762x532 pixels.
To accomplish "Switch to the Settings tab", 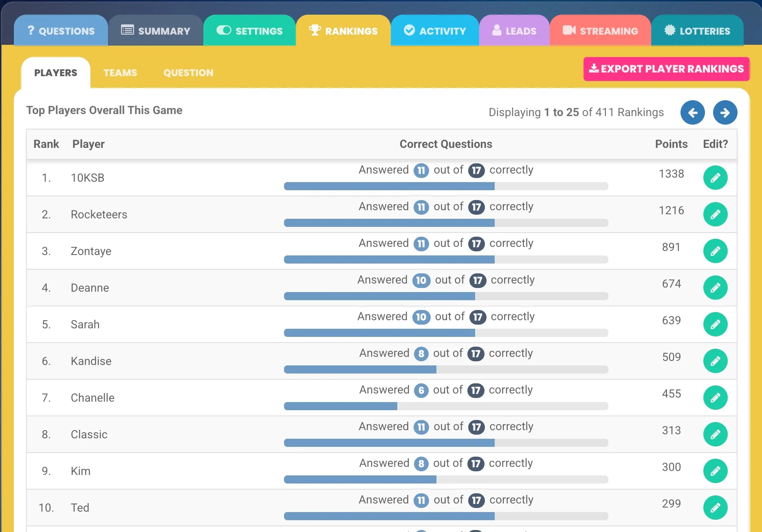I will (249, 31).
